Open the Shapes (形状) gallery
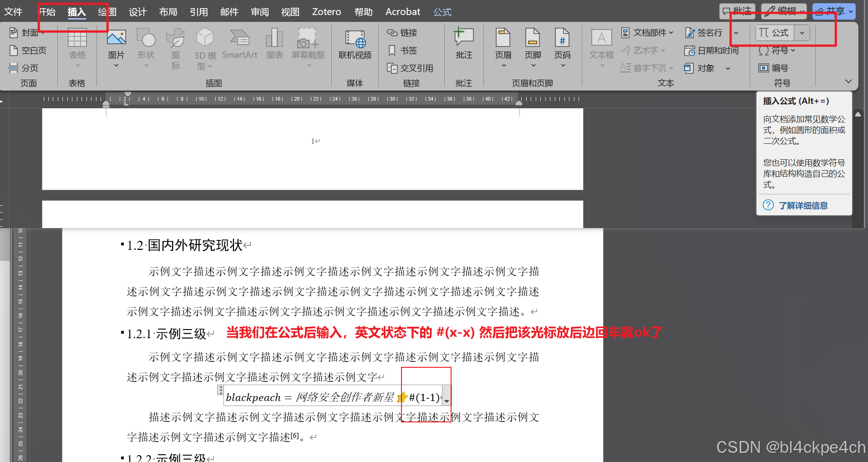The width and height of the screenshot is (868, 462). [146, 48]
